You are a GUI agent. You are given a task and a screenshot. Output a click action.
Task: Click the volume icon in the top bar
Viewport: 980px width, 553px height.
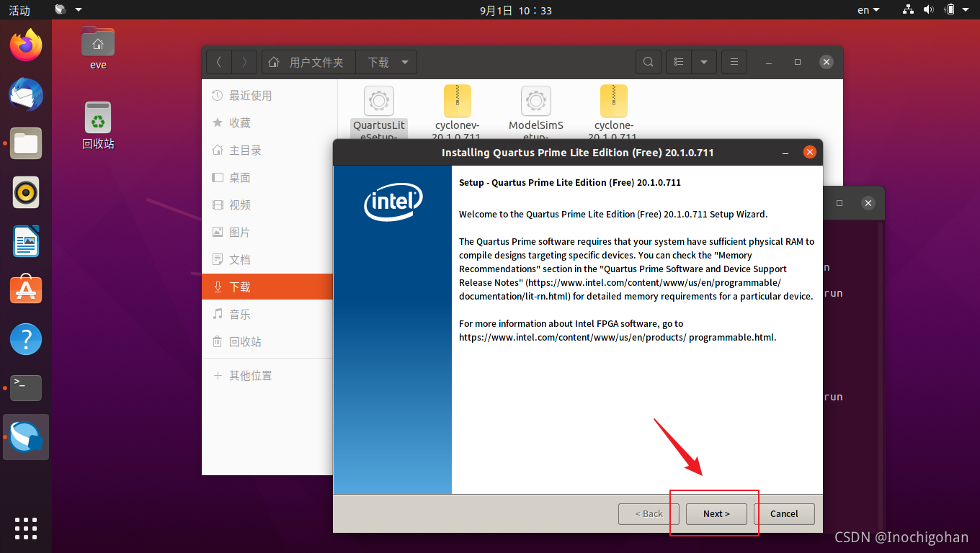click(928, 10)
